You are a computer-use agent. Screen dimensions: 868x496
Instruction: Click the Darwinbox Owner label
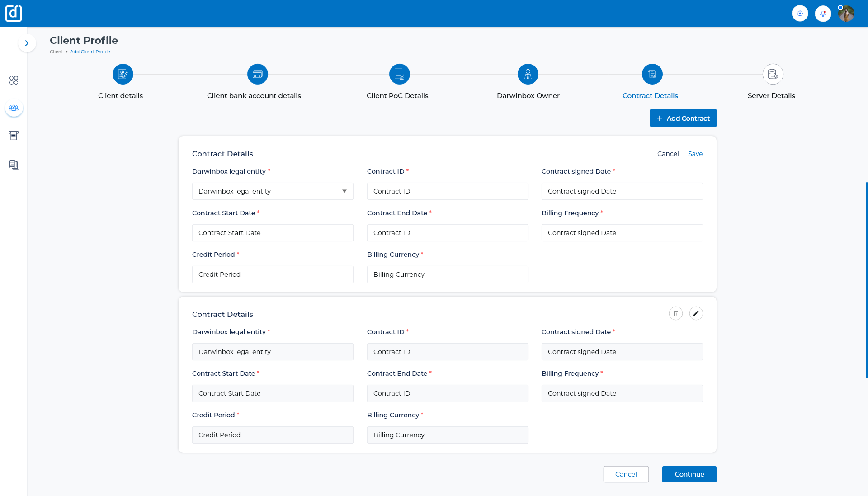tap(528, 95)
